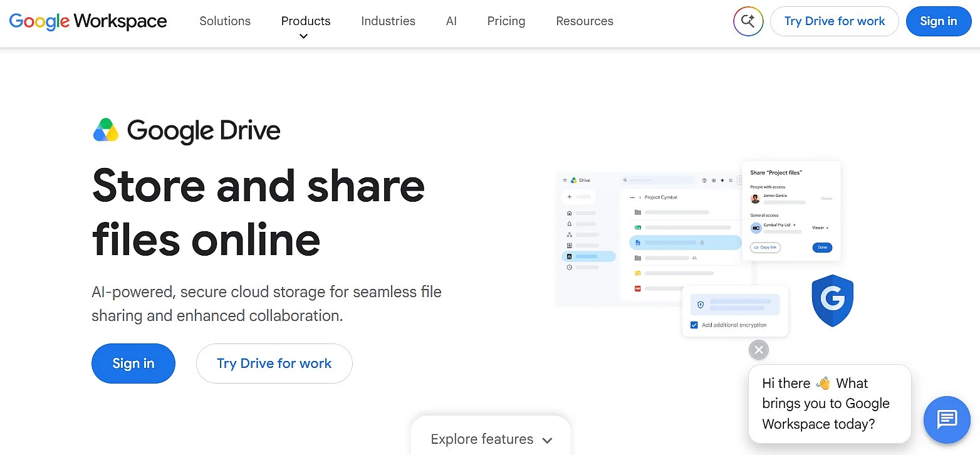
Task: Click Sign in below the hero description
Action: tap(133, 363)
